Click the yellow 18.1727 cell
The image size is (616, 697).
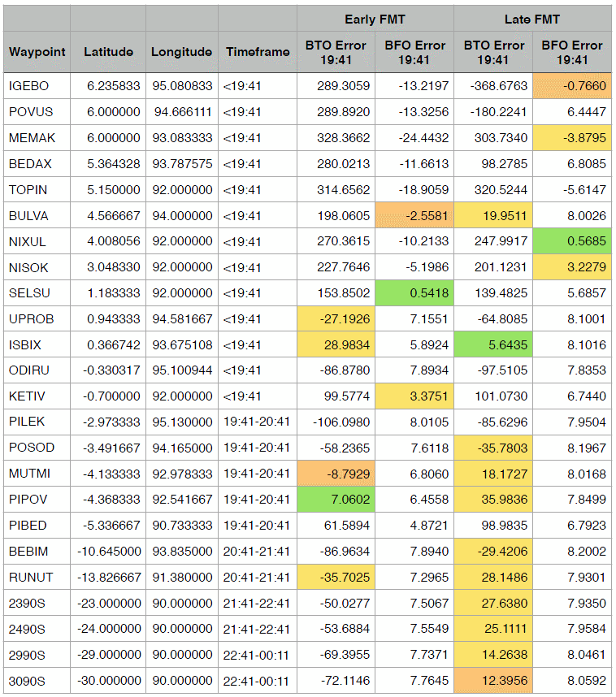493,474
